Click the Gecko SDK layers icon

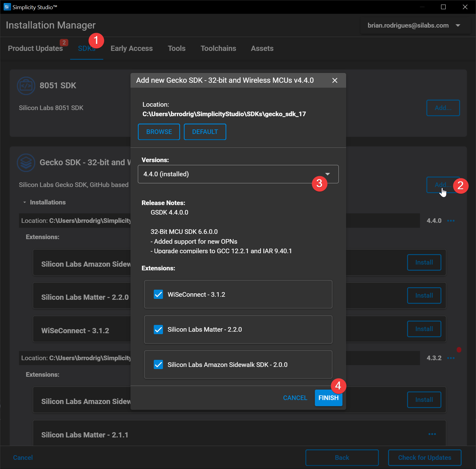26,162
